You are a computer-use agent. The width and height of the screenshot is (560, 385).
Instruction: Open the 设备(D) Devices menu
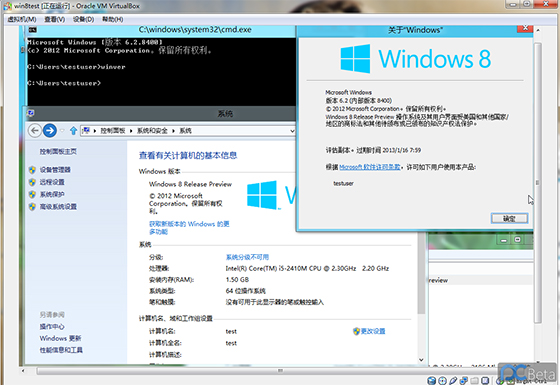(x=83, y=19)
